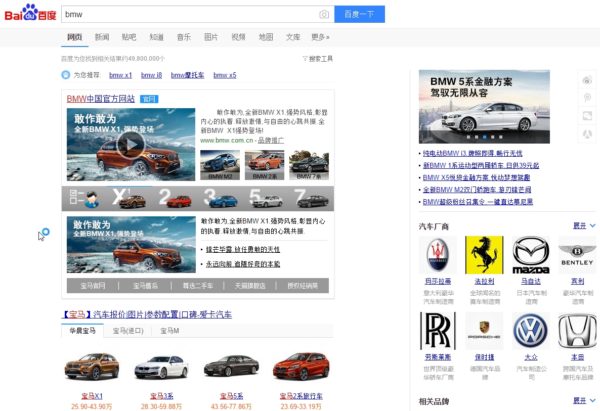Play the BMW X1 promo video
Screen dimensions: 600x411
tap(131, 144)
